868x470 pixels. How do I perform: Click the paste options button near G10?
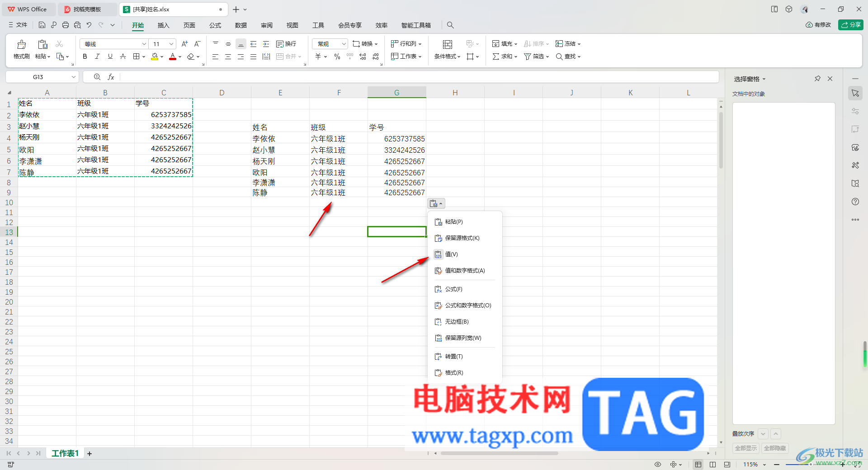(436, 203)
